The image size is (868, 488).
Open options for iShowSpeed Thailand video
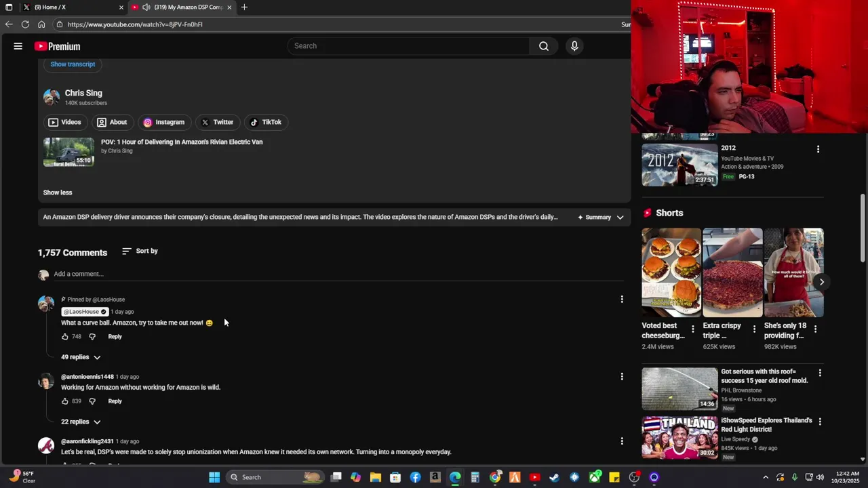click(x=820, y=422)
